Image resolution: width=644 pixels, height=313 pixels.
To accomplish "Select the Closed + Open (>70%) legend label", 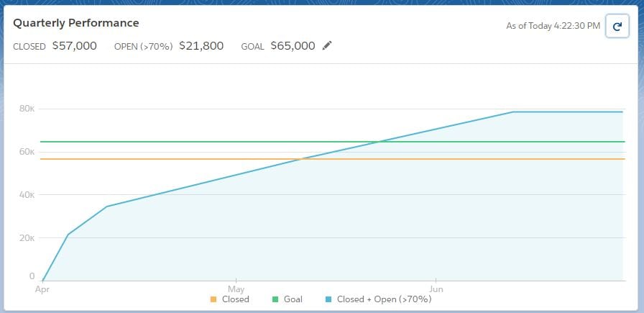I will 384,299.
